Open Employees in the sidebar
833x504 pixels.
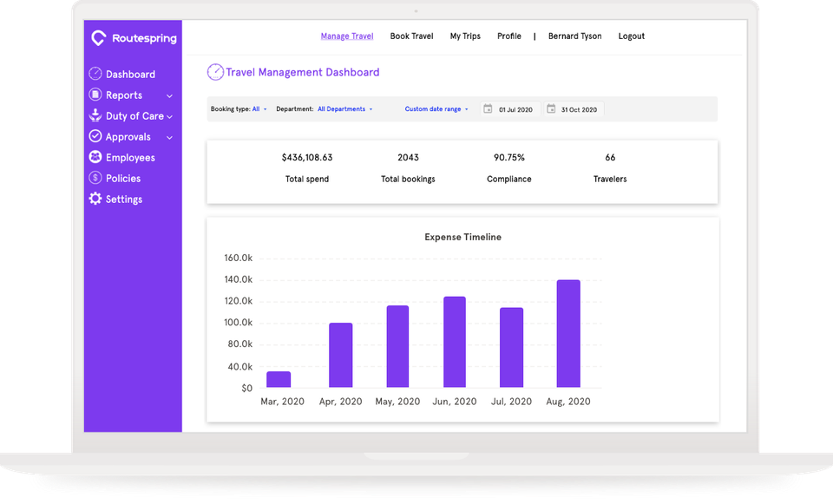130,158
